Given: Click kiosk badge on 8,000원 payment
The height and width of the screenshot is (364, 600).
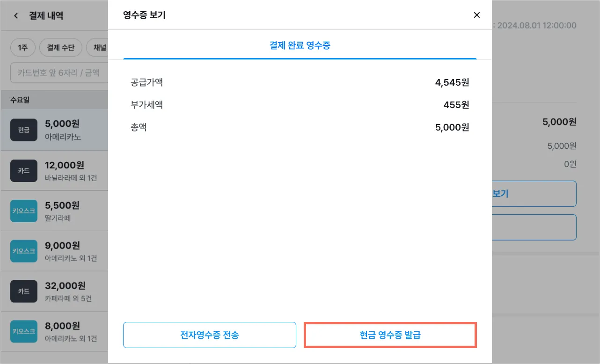Looking at the screenshot, I should tap(23, 331).
